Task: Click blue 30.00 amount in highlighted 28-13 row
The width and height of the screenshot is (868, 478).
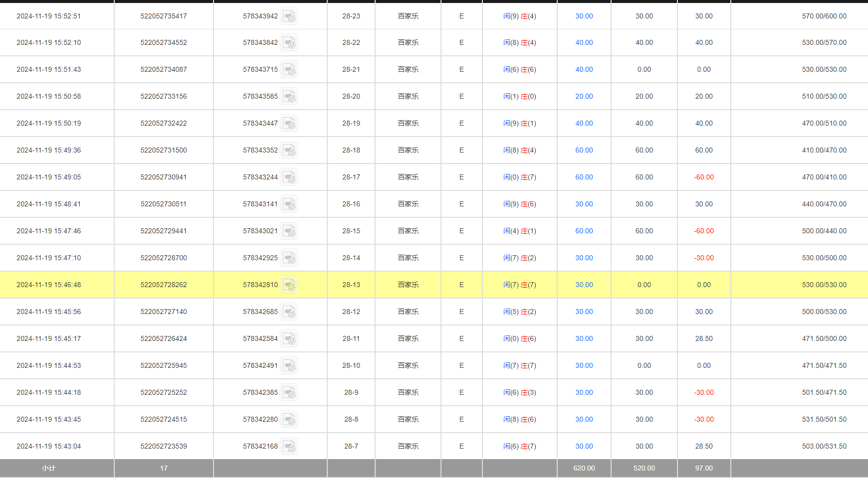Action: coord(584,285)
